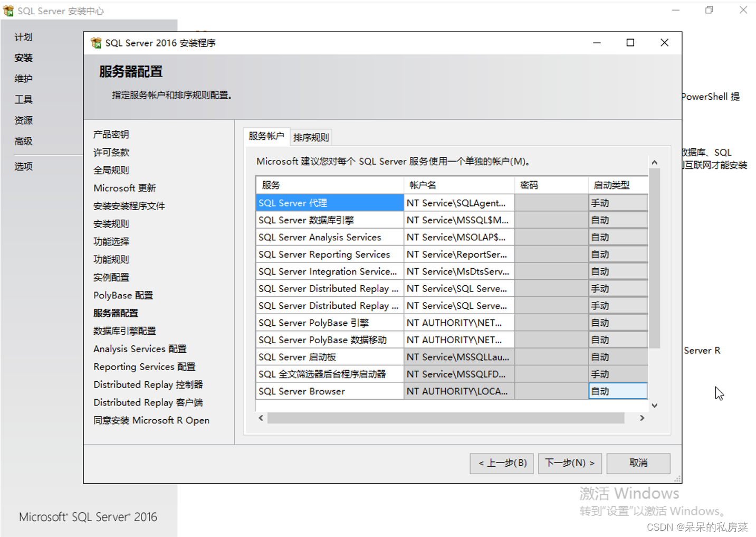Click account name NT Service\MSSQL$M cell
The height and width of the screenshot is (537, 756).
tap(459, 220)
